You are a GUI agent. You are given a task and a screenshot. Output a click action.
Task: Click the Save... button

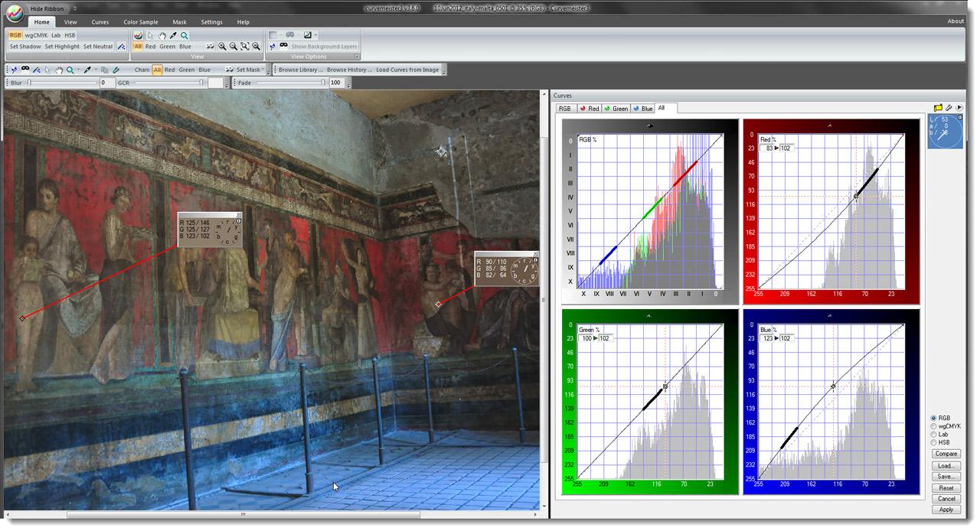click(x=946, y=476)
